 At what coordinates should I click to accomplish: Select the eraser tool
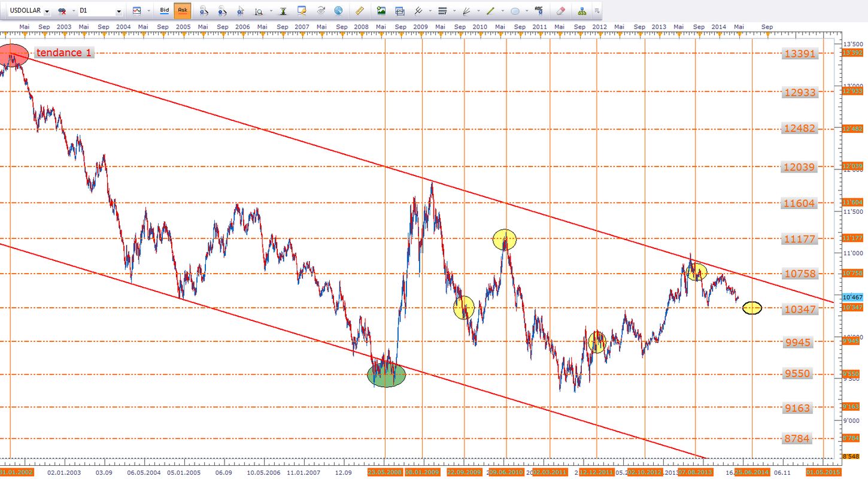[x=560, y=11]
